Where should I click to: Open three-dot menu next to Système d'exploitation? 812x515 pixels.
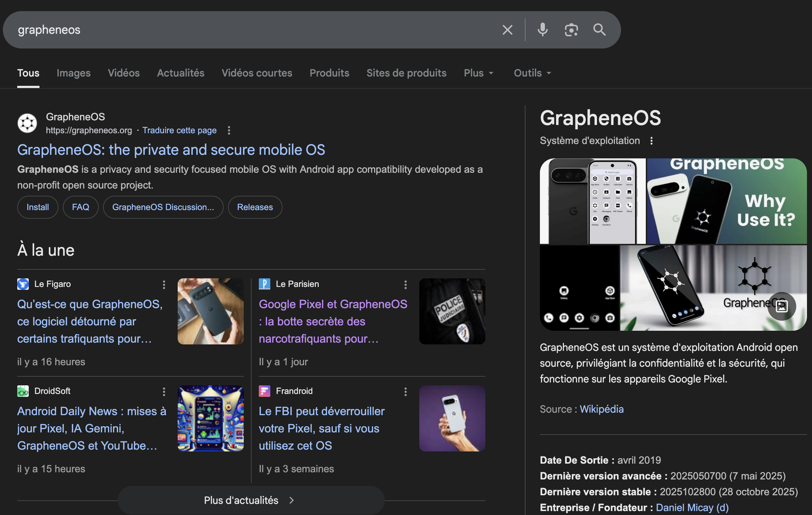pos(652,141)
